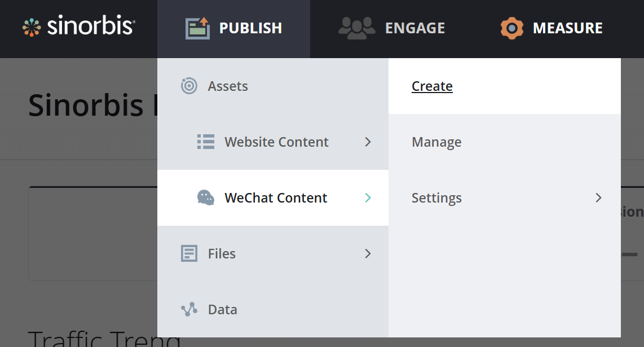Click the Measure gear icon
644x347 pixels.
click(512, 28)
